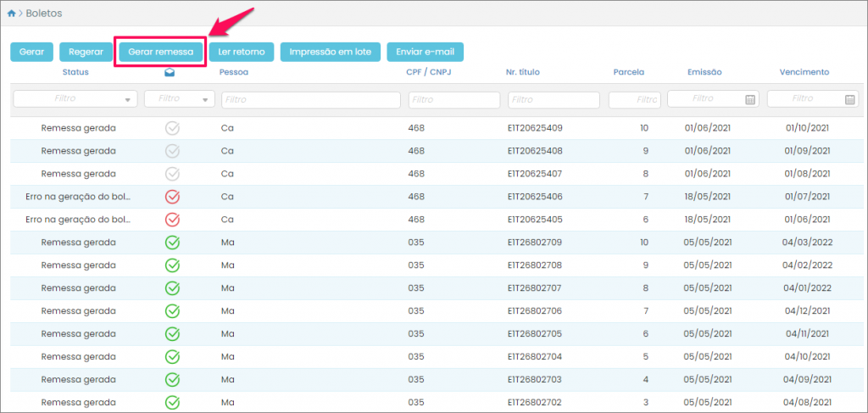Click the envelope icon column header
Viewport: 868px width, 413px height.
click(x=171, y=73)
